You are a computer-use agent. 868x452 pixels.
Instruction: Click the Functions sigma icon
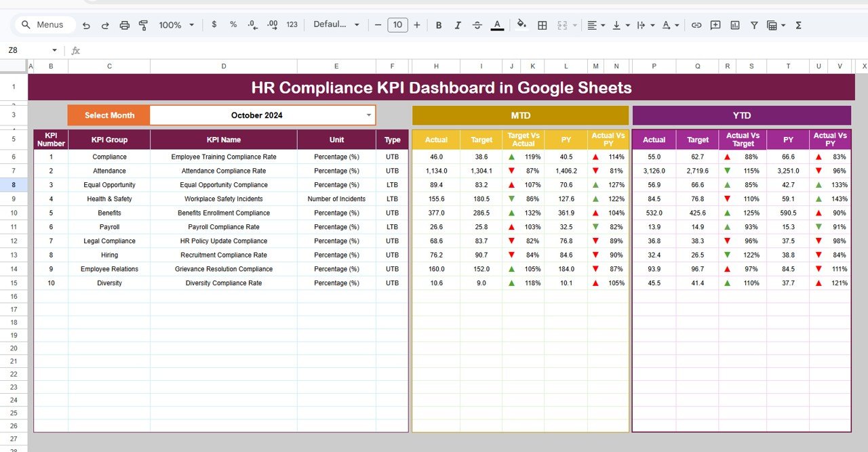click(798, 24)
